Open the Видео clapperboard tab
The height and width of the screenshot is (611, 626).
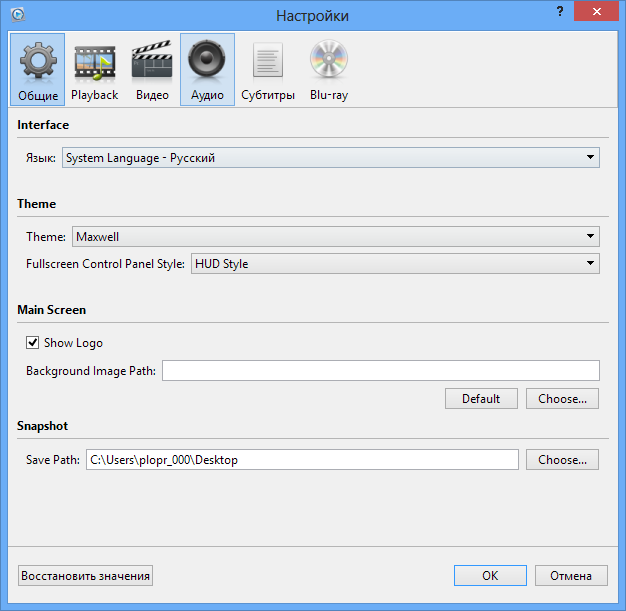[x=152, y=69]
